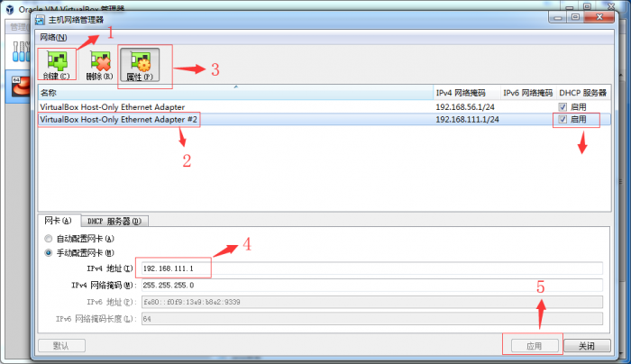Click the Host Network Manager title icon
The width and height of the screenshot is (631, 364).
tap(40, 20)
